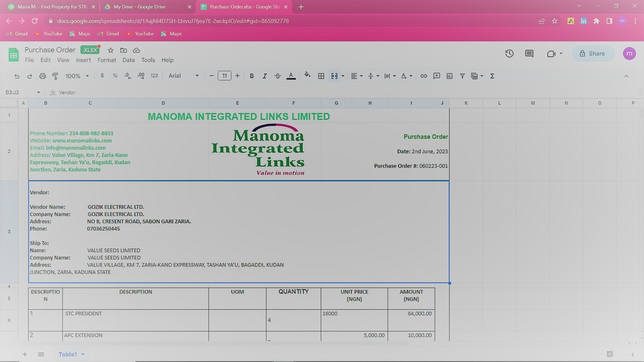Toggle italic formatting

pos(264,76)
